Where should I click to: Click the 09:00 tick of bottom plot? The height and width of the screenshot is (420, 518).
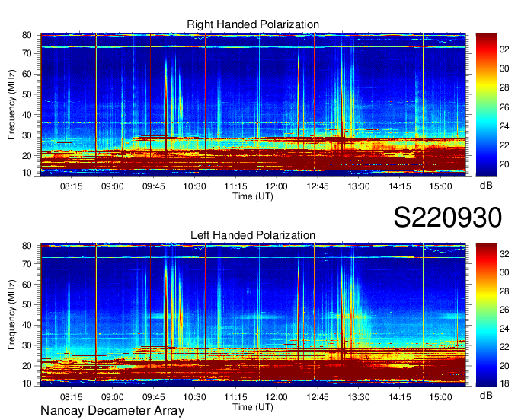pyautogui.click(x=112, y=397)
